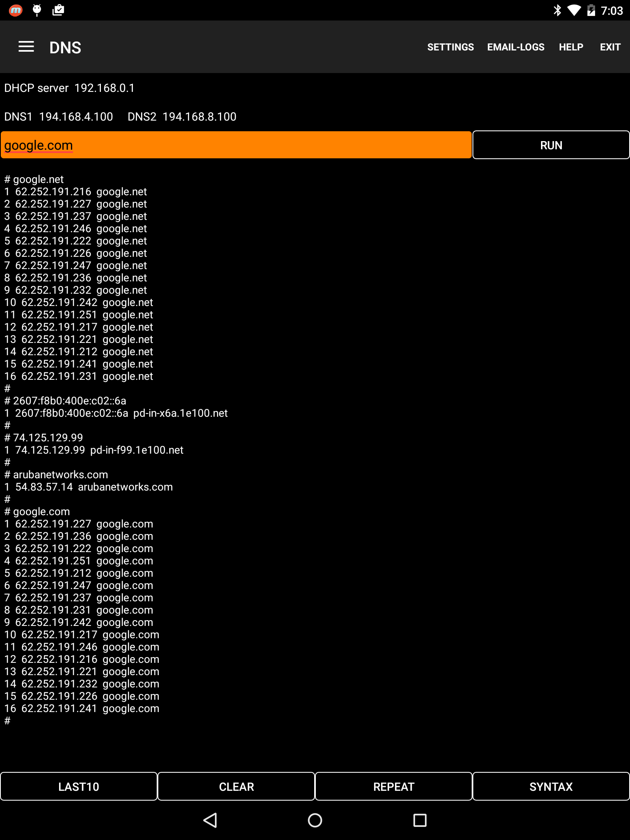Select the DNS2 194.168.8.100 entry
Screen dimensions: 630x840
point(182,117)
